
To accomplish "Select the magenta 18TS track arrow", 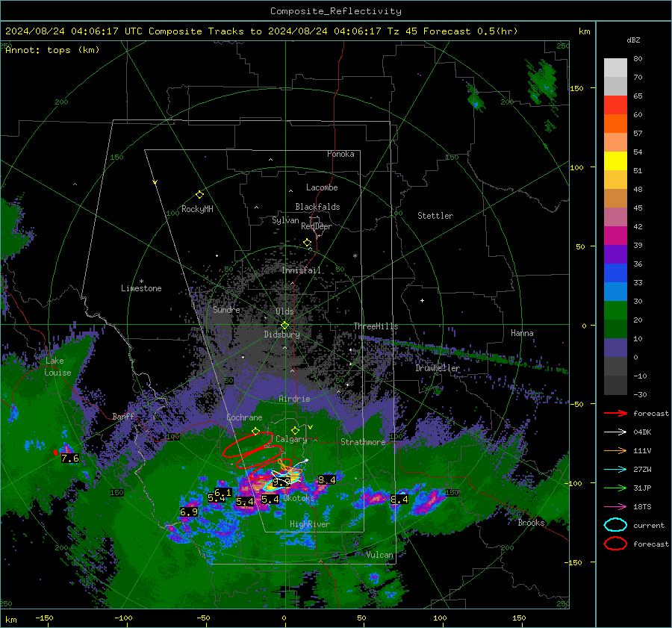I will tap(615, 507).
